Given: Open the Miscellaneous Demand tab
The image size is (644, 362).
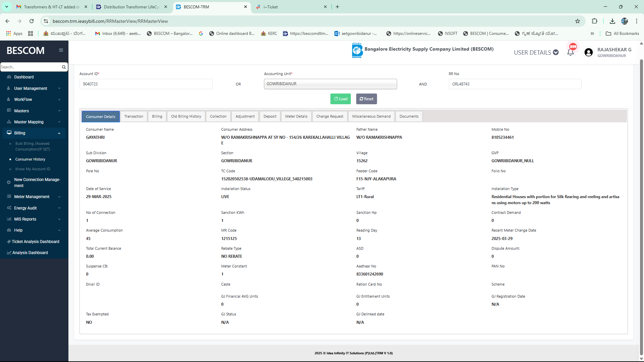Looking at the screenshot, I should [x=371, y=117].
